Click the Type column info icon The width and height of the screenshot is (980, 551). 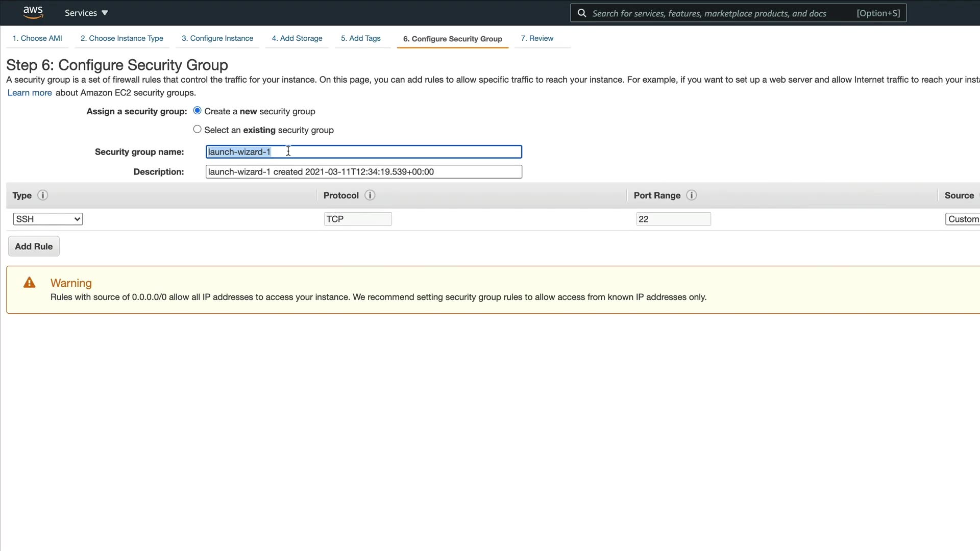[x=43, y=195]
